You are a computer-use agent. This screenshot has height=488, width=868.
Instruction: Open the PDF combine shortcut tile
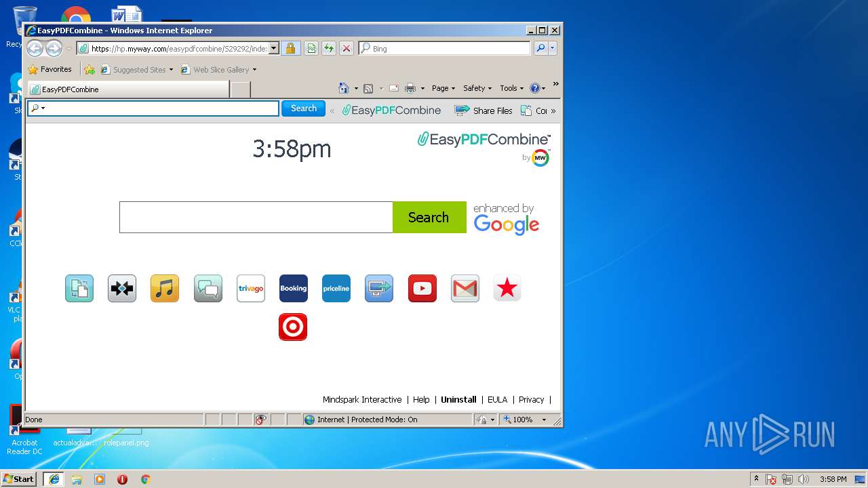pyautogui.click(x=79, y=288)
